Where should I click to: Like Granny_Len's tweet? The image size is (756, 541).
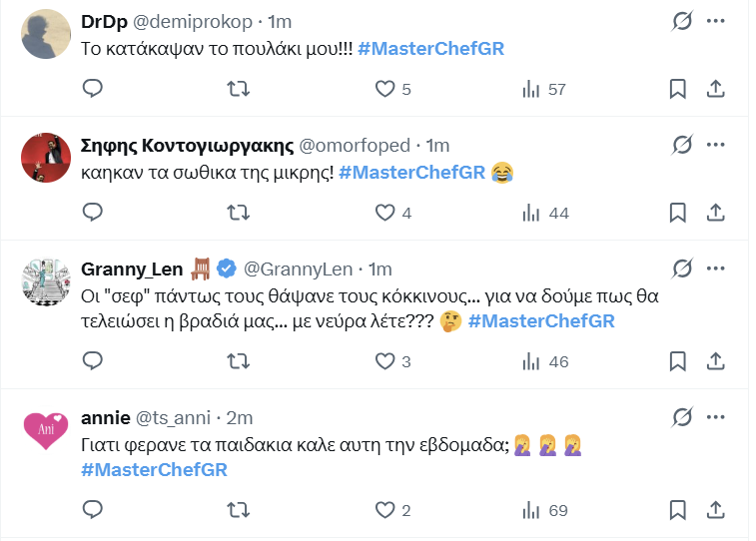click(x=385, y=361)
